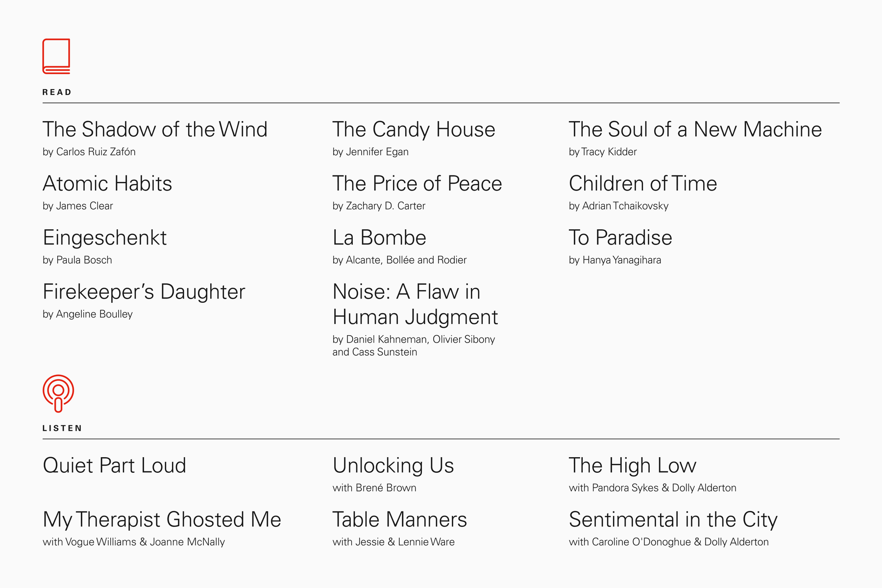Select The Candy House title
Viewport: 882px width, 588px height.
414,129
